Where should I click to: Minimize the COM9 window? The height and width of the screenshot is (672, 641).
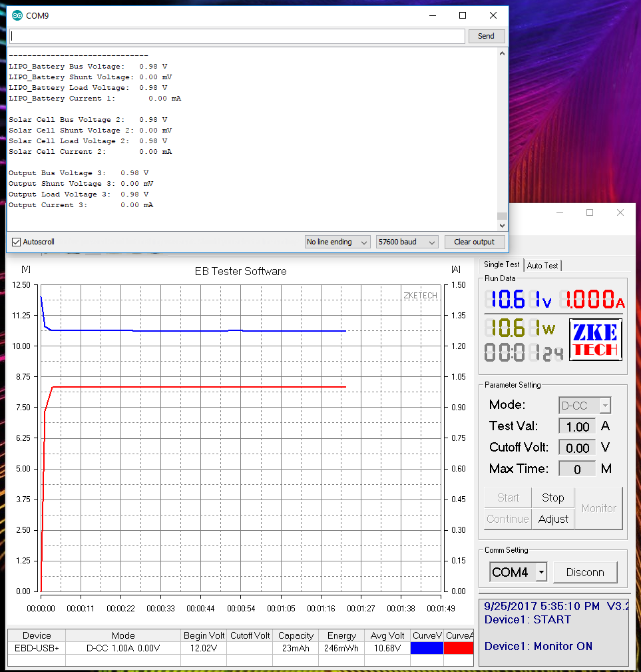pos(433,15)
